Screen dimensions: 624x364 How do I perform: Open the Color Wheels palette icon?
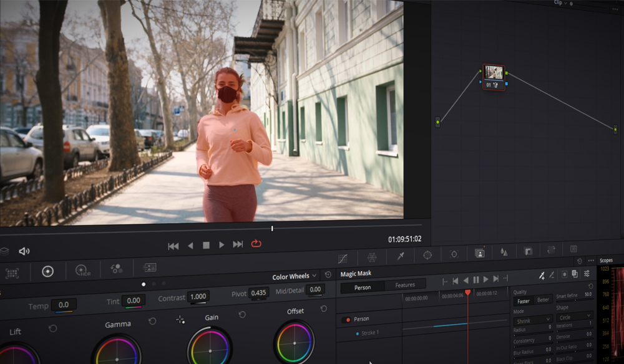pyautogui.click(x=48, y=271)
